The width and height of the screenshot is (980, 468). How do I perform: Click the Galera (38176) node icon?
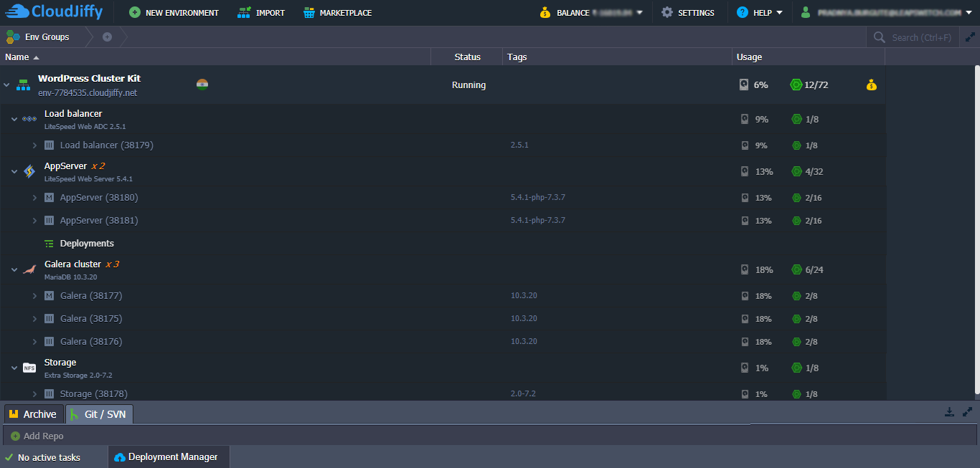pyautogui.click(x=49, y=341)
